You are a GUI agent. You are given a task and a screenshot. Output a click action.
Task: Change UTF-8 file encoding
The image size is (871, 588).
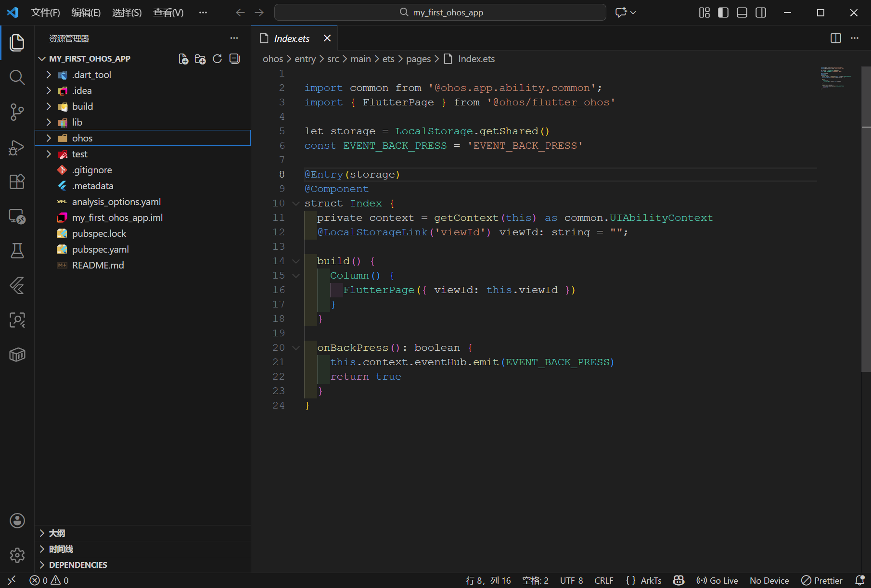coord(572,580)
